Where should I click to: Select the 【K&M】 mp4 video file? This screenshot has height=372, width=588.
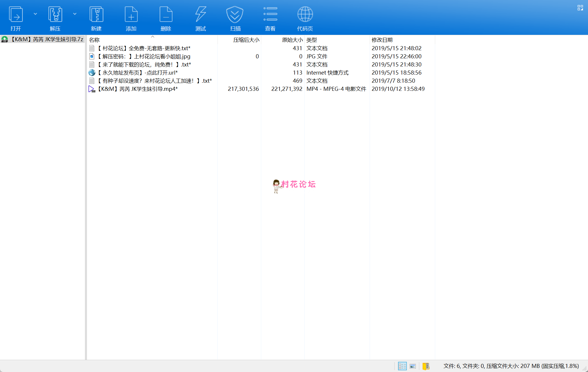click(x=137, y=89)
